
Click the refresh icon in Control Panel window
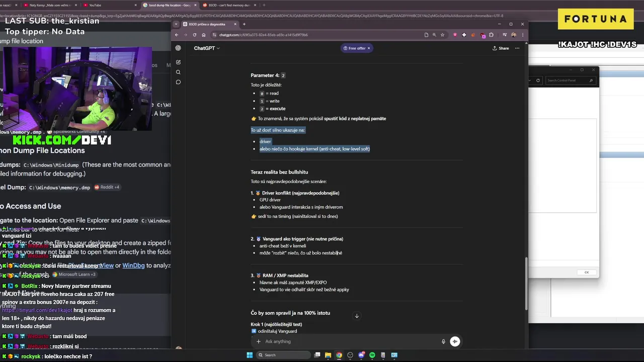tap(538, 80)
